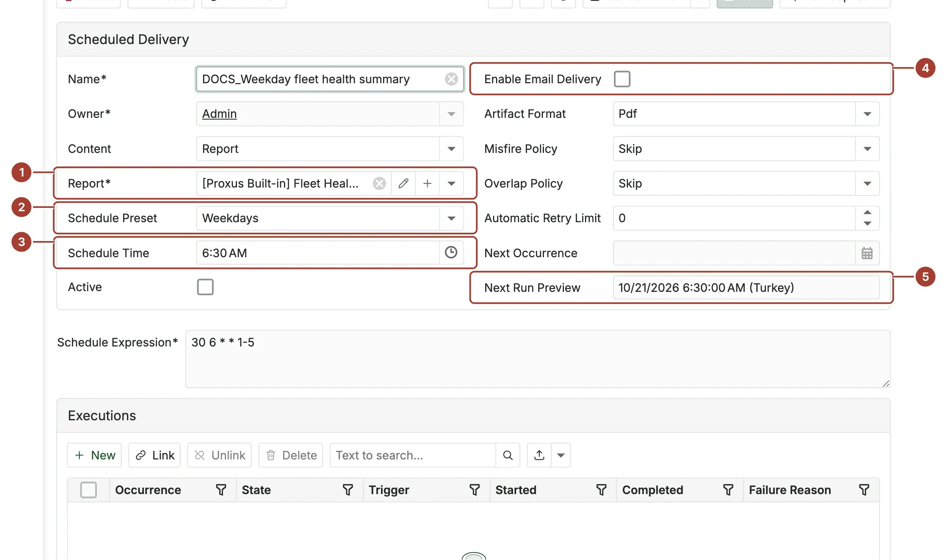Open the Schedule Time clock picker

click(451, 252)
